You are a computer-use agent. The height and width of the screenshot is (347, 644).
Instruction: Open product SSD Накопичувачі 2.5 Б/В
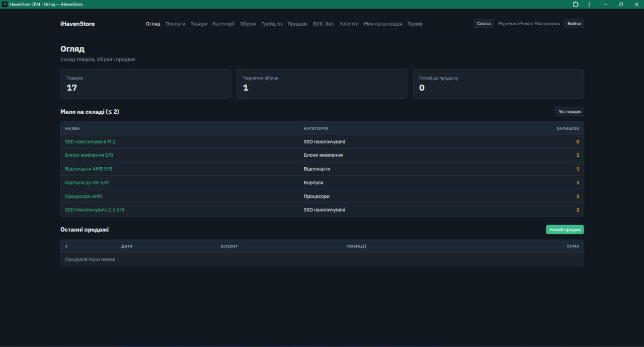tap(95, 210)
